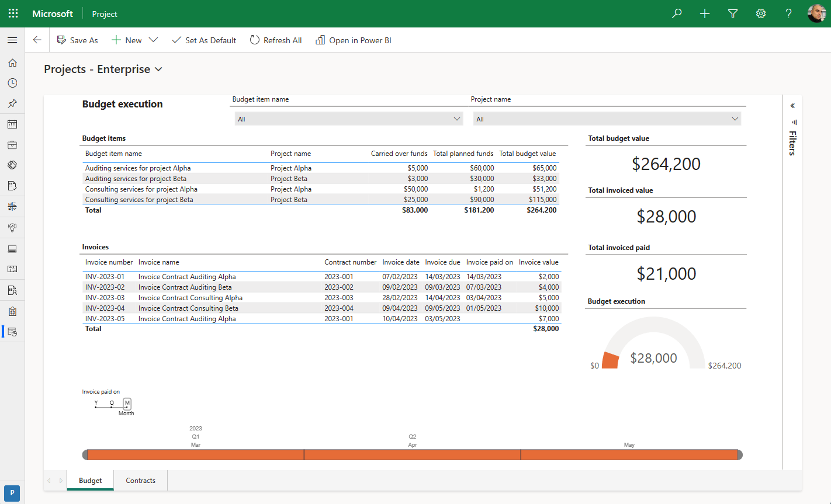Open the document with person icon in sidebar

tap(12, 290)
